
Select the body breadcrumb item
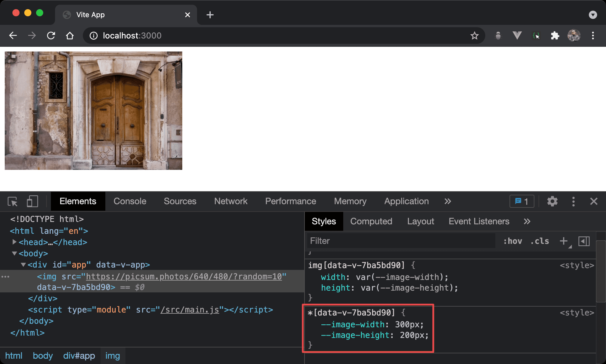tap(43, 356)
